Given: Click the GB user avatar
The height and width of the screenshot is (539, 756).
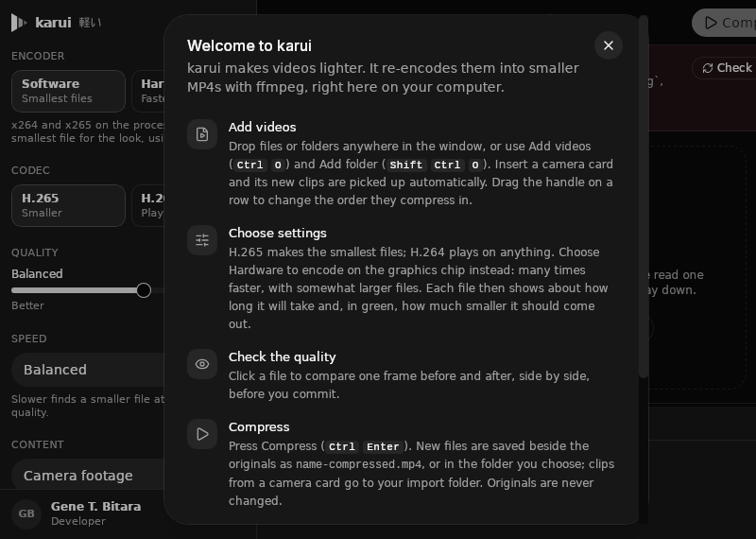Looking at the screenshot, I should click(x=26, y=513).
